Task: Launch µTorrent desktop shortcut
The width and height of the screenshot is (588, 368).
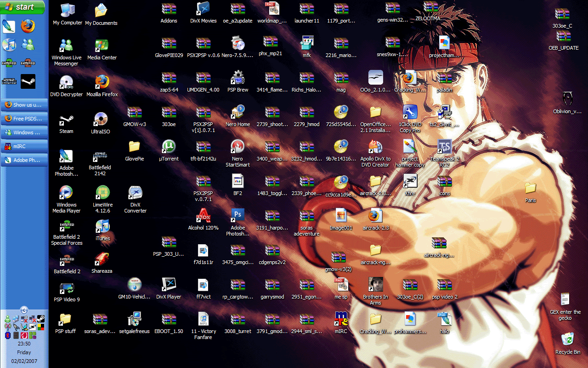Action: 169,150
